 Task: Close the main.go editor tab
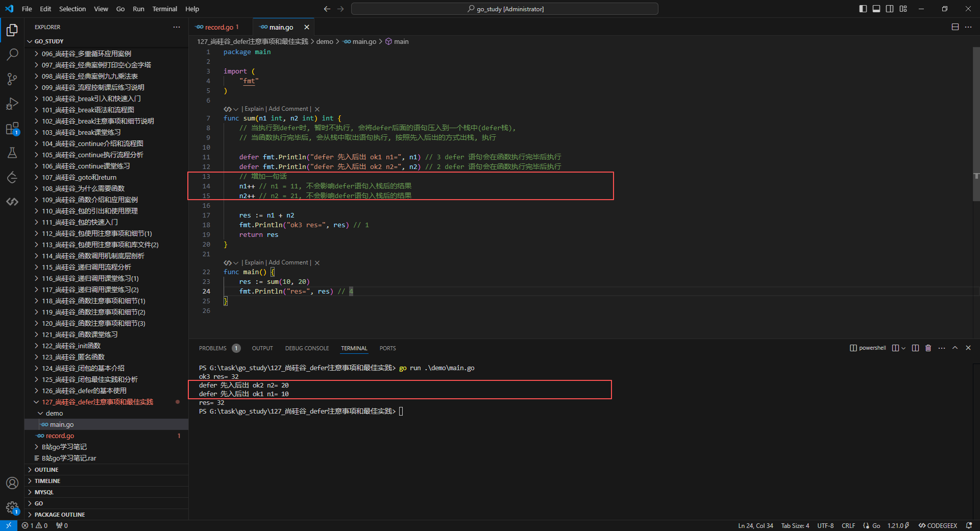pos(307,27)
